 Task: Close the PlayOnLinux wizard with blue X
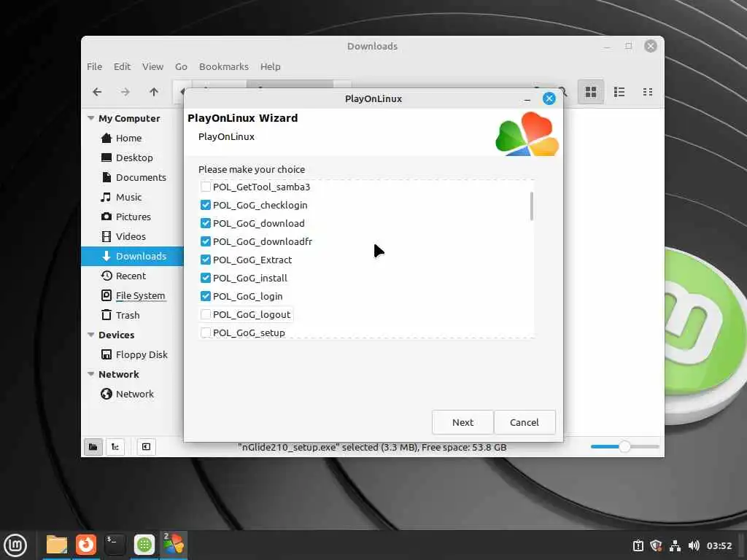pos(549,98)
